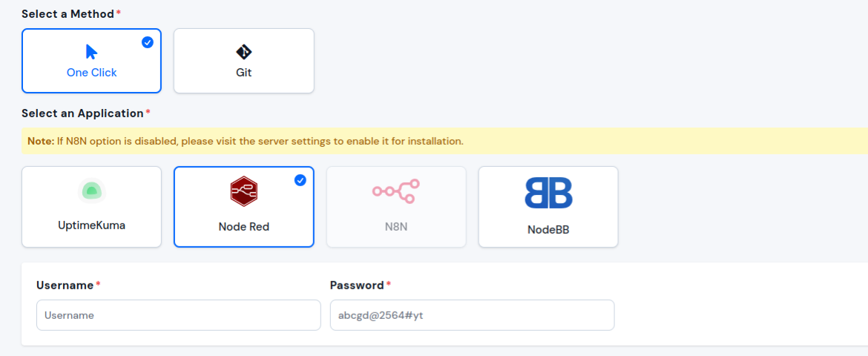Click the blue NodeBB logo
The width and height of the screenshot is (868, 356).
[x=548, y=193]
